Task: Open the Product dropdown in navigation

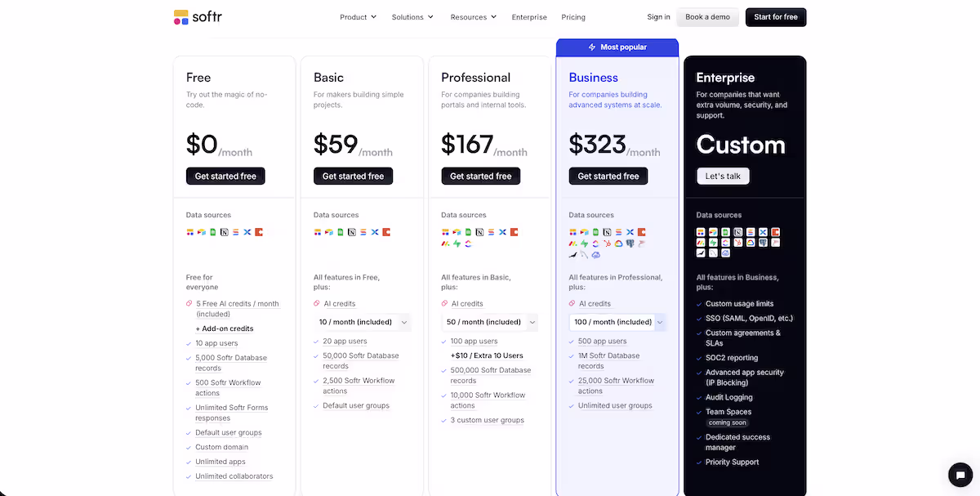Action: 358,17
